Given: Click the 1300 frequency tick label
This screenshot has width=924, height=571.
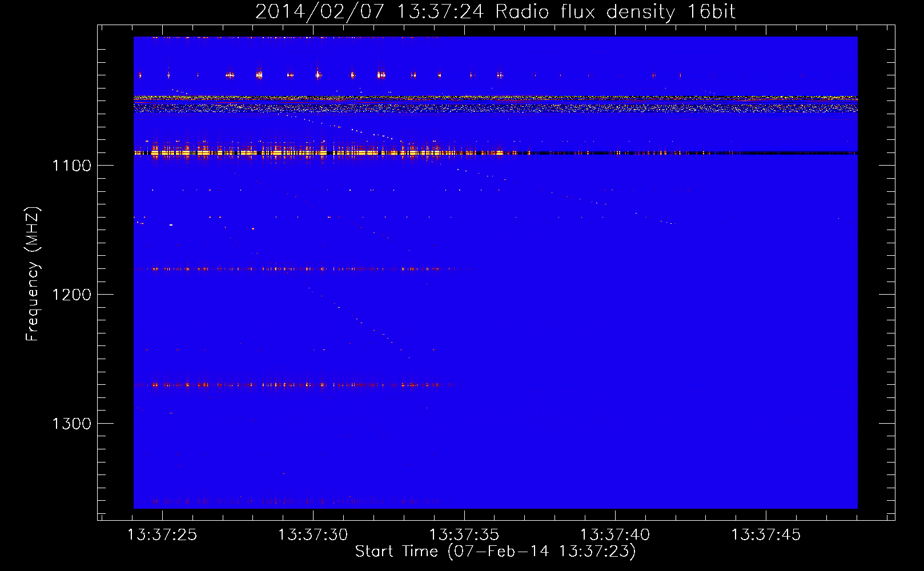Looking at the screenshot, I should pyautogui.click(x=71, y=424).
